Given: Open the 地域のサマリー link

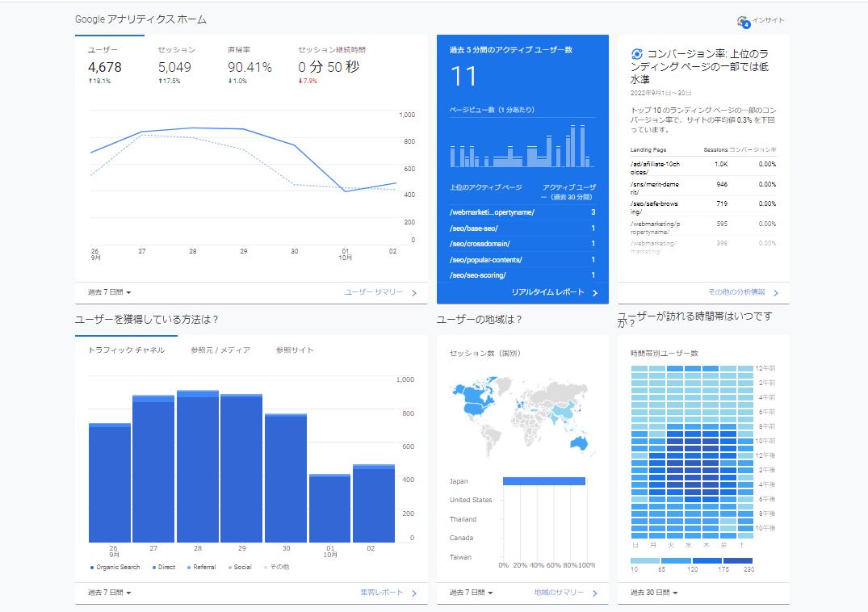Looking at the screenshot, I should coord(559,593).
